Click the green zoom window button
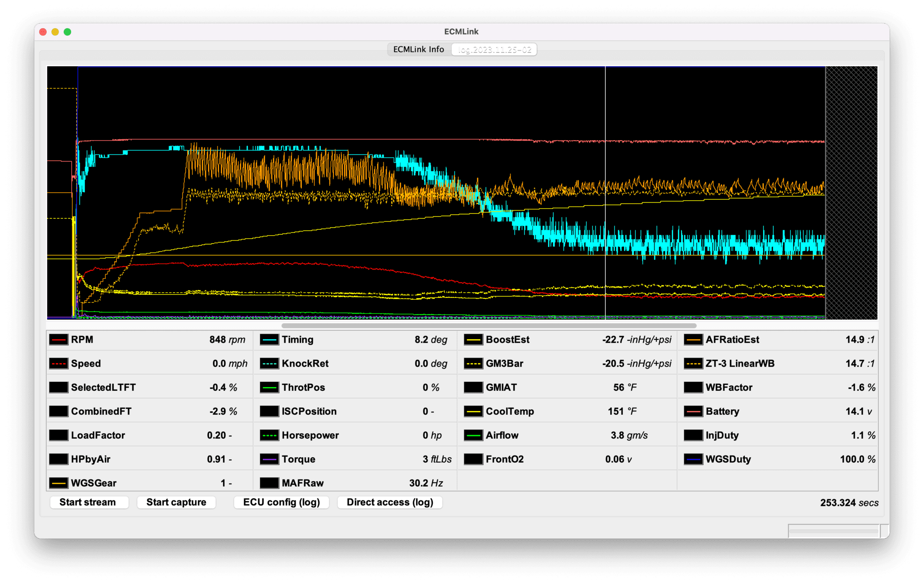This screenshot has width=924, height=584. (67, 32)
